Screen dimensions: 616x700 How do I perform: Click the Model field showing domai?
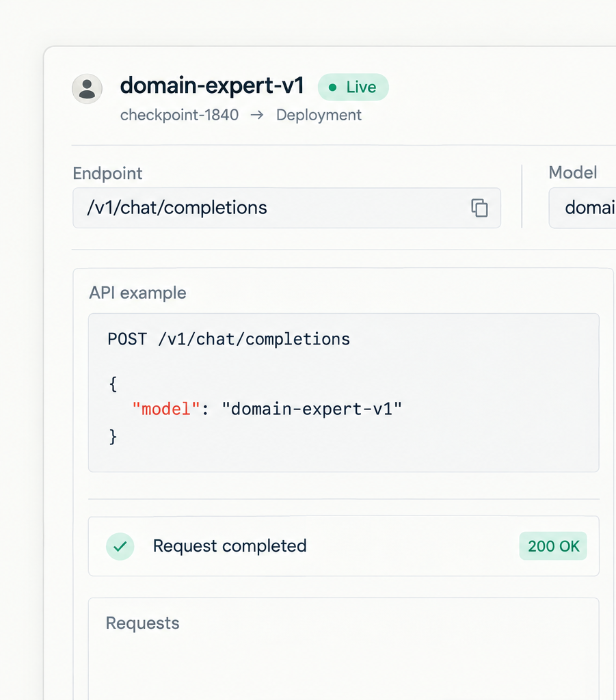point(582,208)
